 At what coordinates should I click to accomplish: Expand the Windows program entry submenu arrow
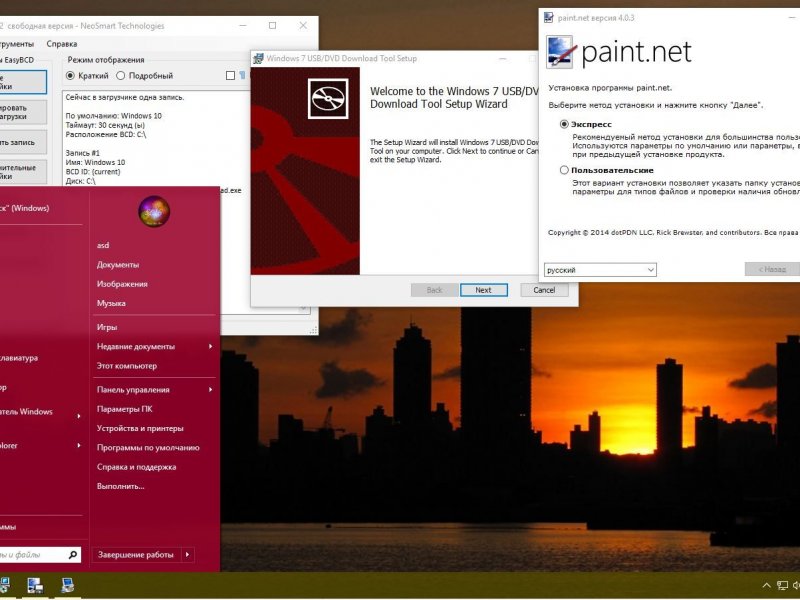(79, 416)
